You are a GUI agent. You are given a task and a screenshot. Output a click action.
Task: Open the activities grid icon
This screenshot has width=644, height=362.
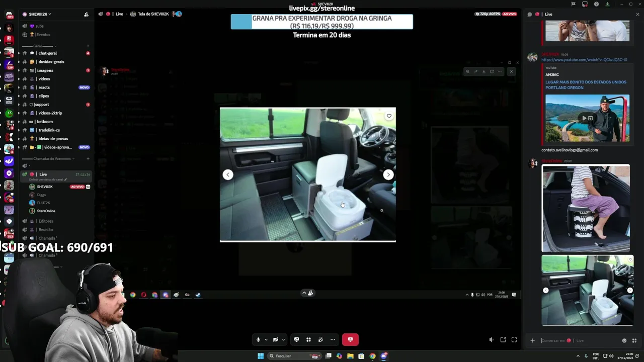click(x=308, y=339)
